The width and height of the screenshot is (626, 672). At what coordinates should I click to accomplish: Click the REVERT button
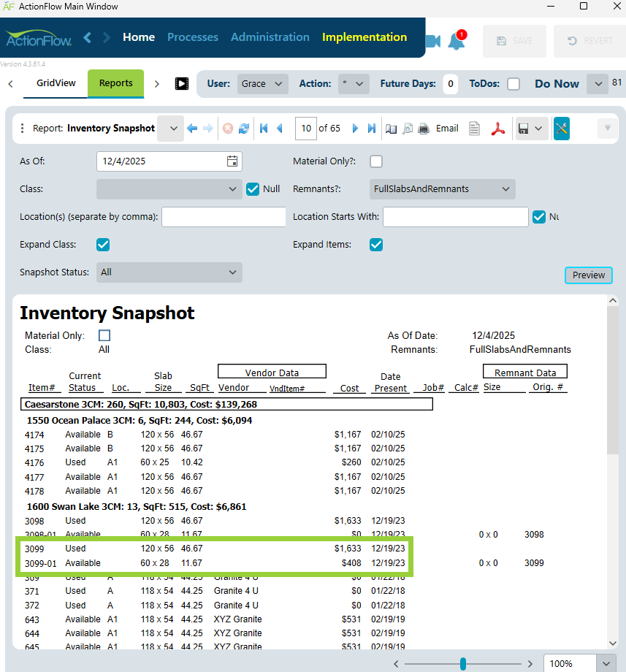[x=589, y=41]
